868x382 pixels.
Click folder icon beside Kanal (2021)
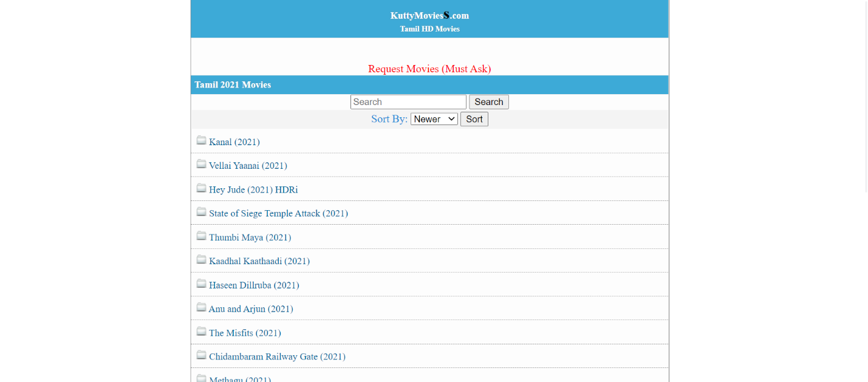[201, 140]
